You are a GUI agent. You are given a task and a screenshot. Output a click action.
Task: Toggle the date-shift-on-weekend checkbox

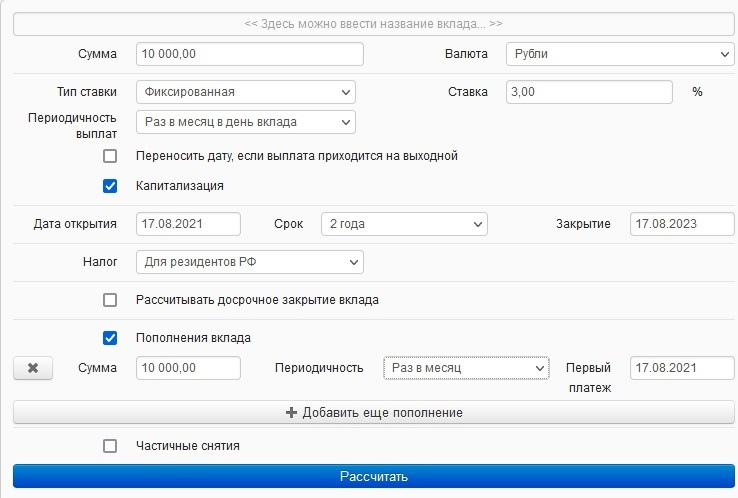(110, 156)
